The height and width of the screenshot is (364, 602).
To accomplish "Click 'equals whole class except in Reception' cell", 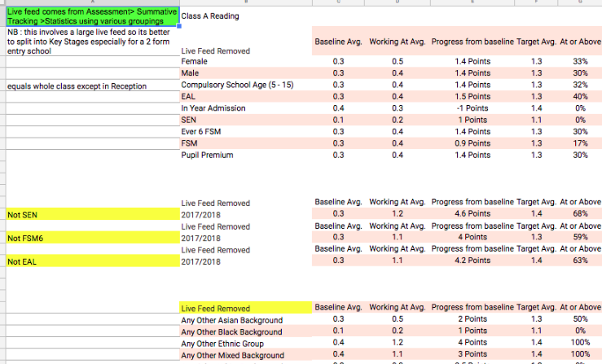I will point(90,85).
